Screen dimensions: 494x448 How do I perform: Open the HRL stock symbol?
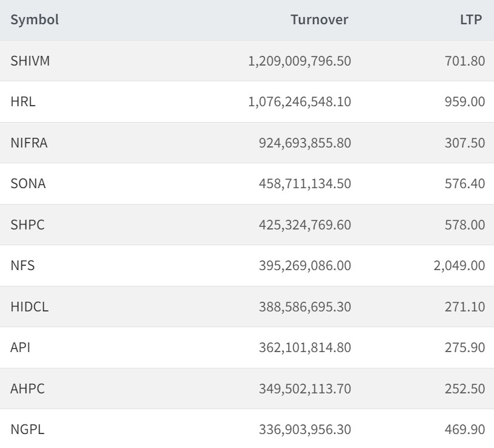pos(23,101)
